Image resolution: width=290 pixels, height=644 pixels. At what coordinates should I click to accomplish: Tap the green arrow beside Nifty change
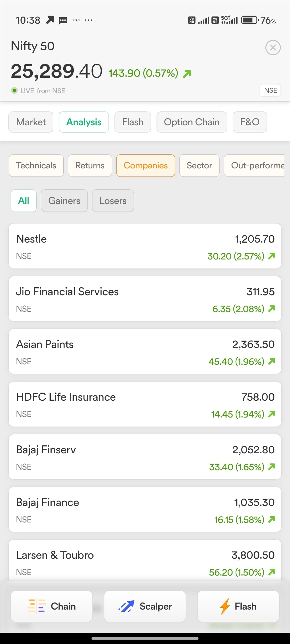point(187,74)
